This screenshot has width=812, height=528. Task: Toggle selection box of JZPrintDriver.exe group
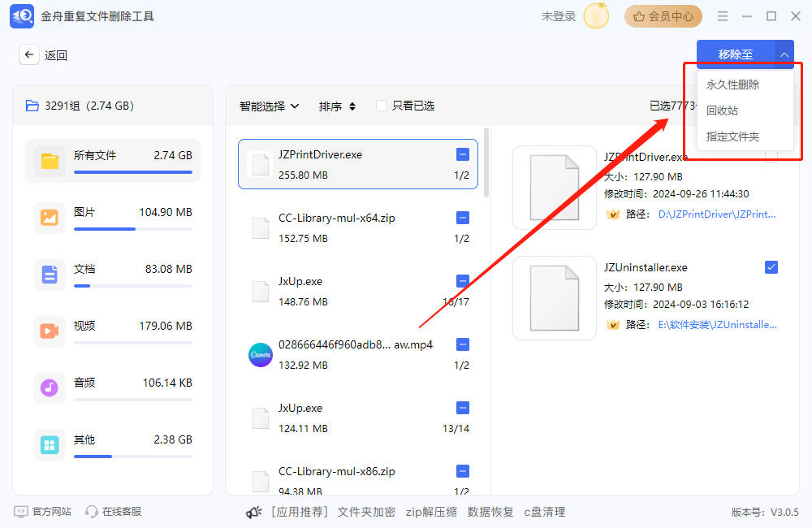[463, 154]
